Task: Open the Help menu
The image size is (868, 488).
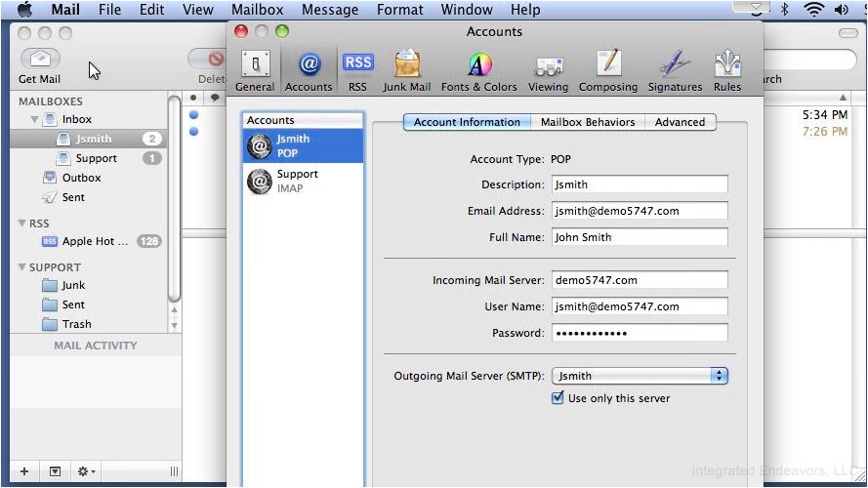Action: point(524,10)
